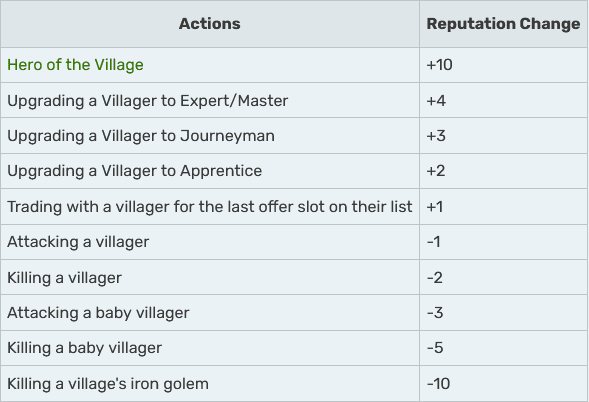The image size is (589, 402).
Task: Select the Upgrading a Villager to Journeyman cell
Action: (210, 136)
